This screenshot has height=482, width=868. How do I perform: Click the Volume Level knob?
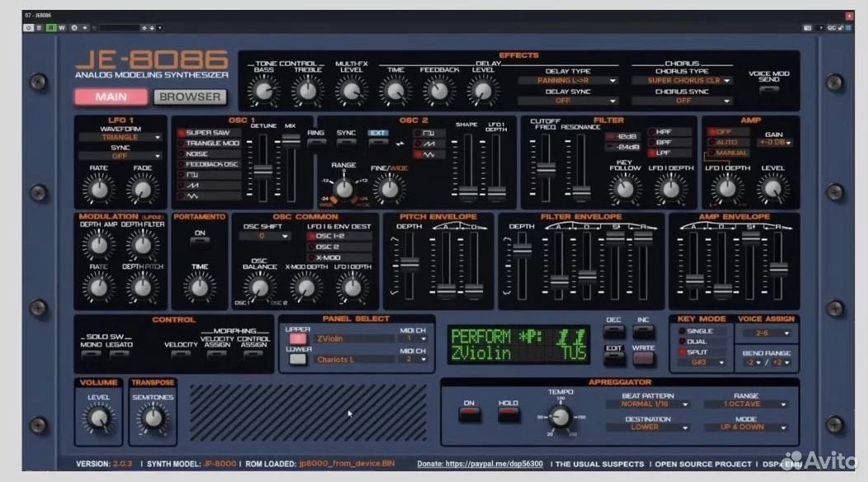(99, 419)
